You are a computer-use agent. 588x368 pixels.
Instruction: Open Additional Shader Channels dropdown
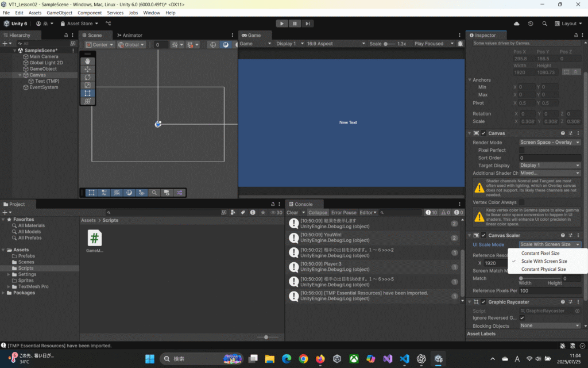pyautogui.click(x=550, y=173)
